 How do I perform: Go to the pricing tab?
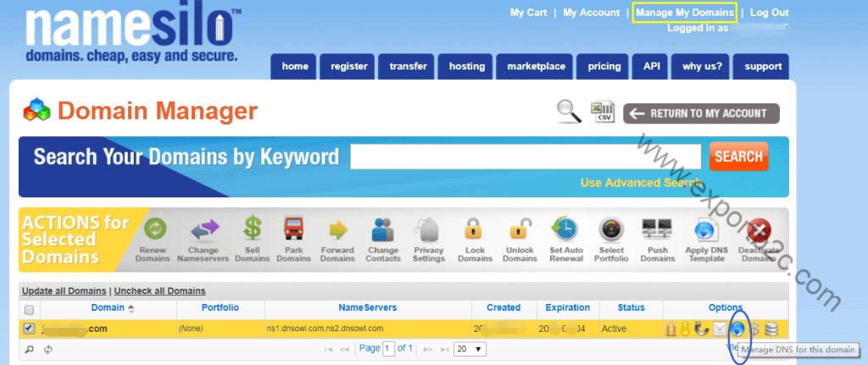604,66
